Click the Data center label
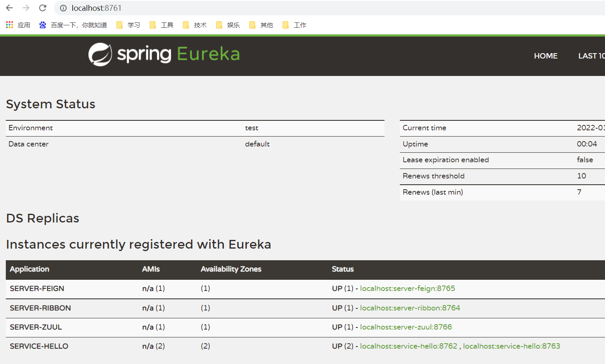605x364 pixels. click(x=28, y=144)
